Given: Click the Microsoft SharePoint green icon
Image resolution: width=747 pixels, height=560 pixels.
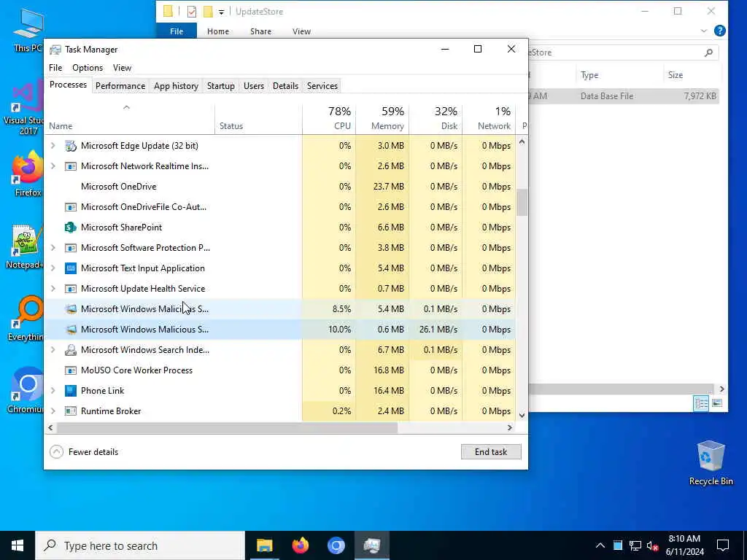Looking at the screenshot, I should tap(71, 227).
